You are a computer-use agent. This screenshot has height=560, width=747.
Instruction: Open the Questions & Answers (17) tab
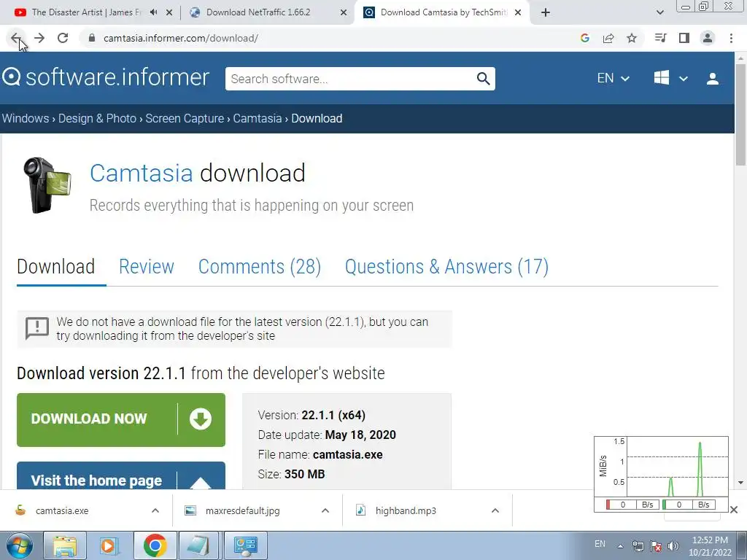coord(447,266)
